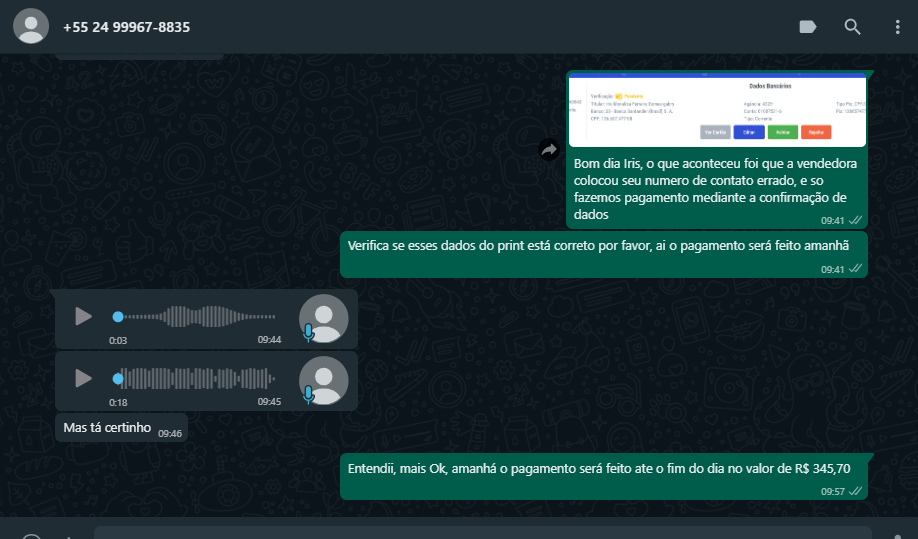Open the contact profile picture in header
Viewport: 918px width, 539px height.
[31, 27]
